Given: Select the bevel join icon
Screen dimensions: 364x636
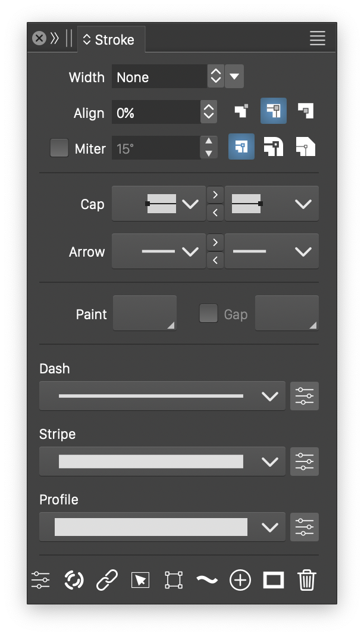Looking at the screenshot, I should click(306, 147).
